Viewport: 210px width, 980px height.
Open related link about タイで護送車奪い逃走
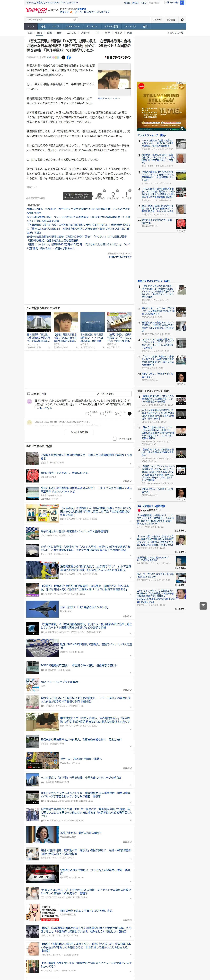click(x=78, y=219)
